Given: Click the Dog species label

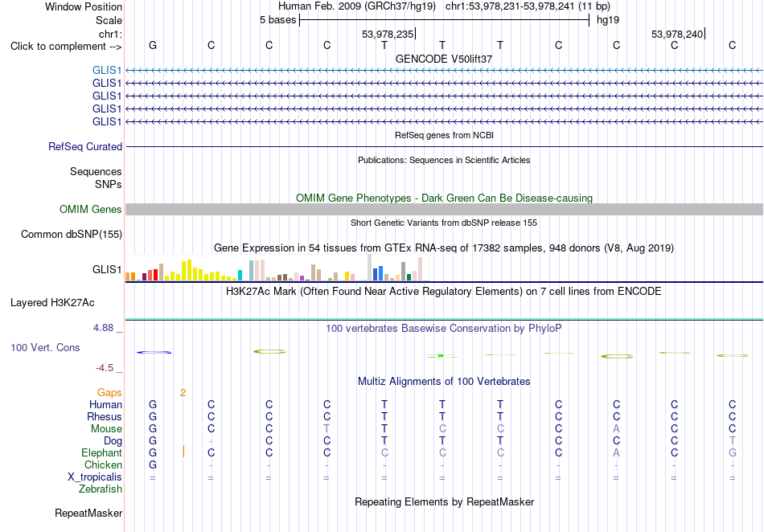Looking at the screenshot, I should [x=113, y=441].
